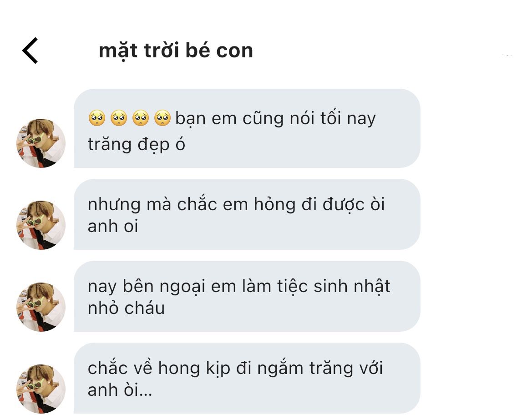Image resolution: width=532 pixels, height=420 pixels.
Task: Select the 'chắc về hong kịp' message bubble
Action: [247, 378]
